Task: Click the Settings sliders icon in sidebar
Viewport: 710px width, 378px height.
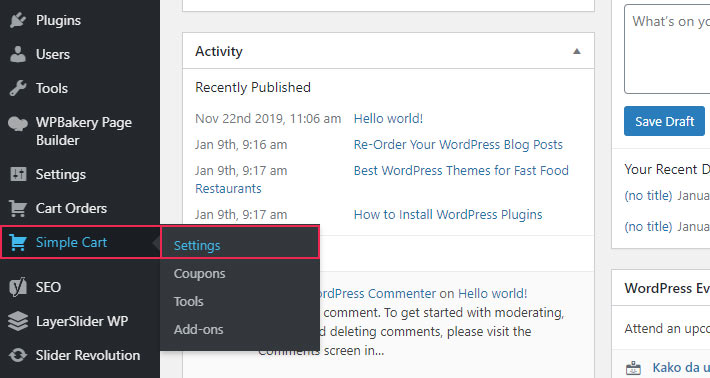Action: (x=18, y=174)
